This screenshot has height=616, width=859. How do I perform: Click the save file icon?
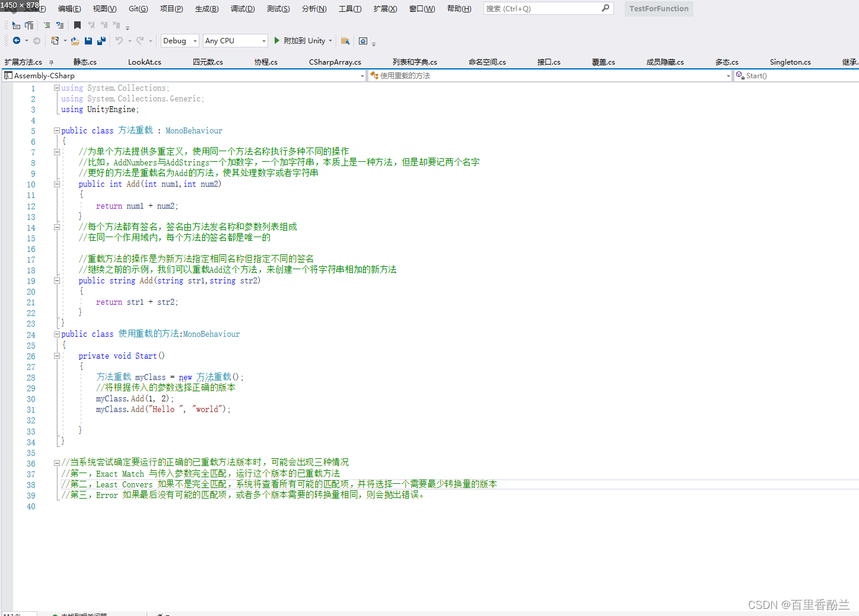point(88,40)
